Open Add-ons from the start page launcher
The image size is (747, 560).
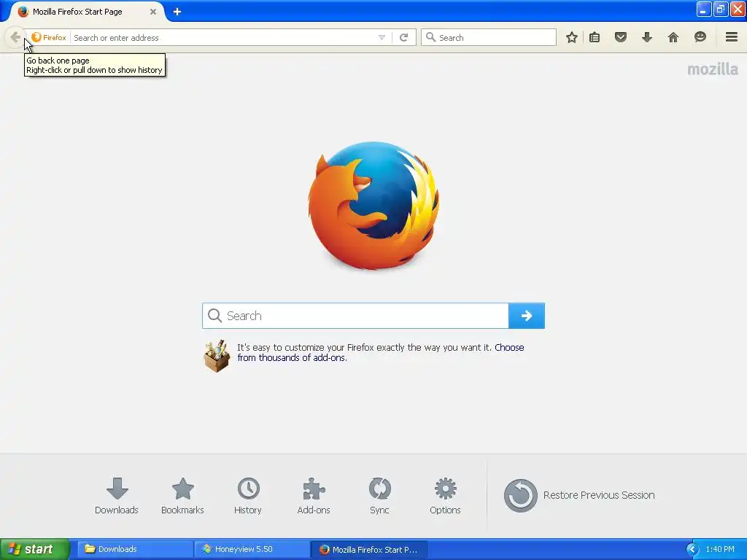[314, 496]
